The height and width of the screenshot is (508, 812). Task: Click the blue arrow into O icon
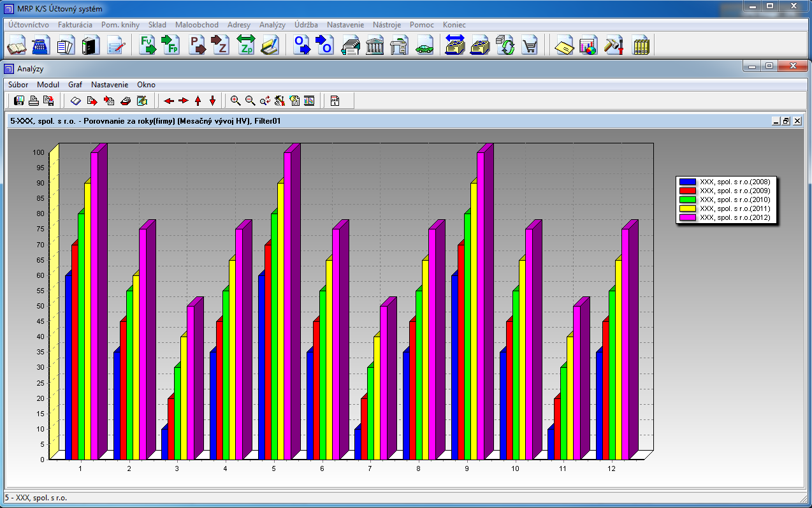point(326,45)
